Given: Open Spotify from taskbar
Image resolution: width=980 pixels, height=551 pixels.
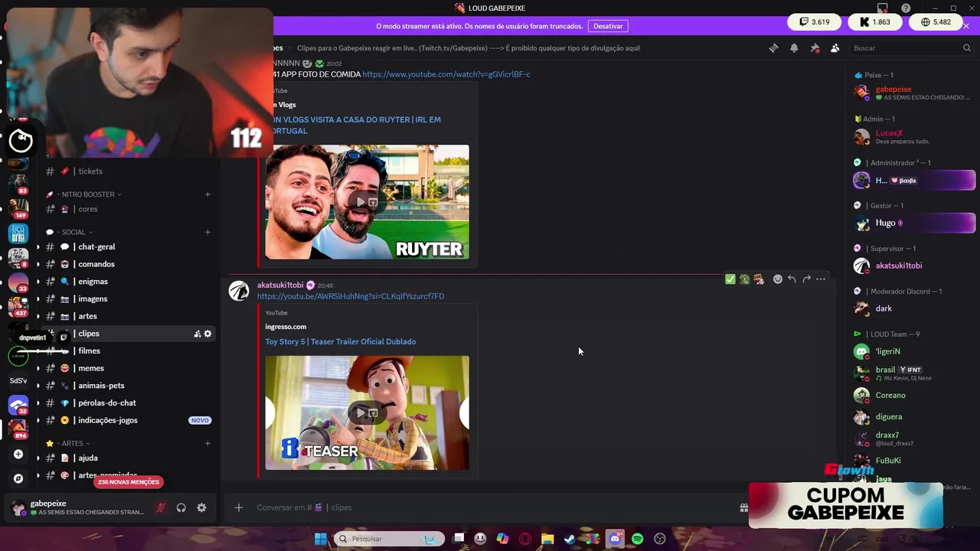Looking at the screenshot, I should [637, 539].
